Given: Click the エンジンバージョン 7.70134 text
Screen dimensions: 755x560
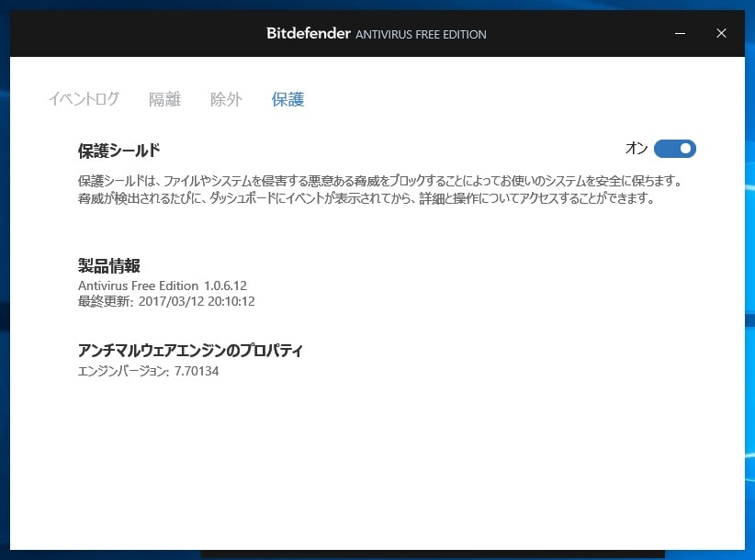Looking at the screenshot, I should 148,371.
